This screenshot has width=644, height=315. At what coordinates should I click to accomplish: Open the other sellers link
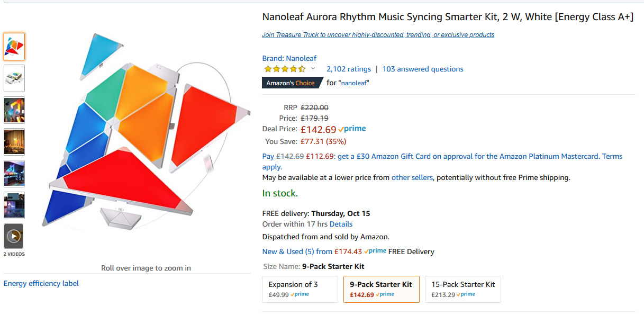(x=412, y=177)
